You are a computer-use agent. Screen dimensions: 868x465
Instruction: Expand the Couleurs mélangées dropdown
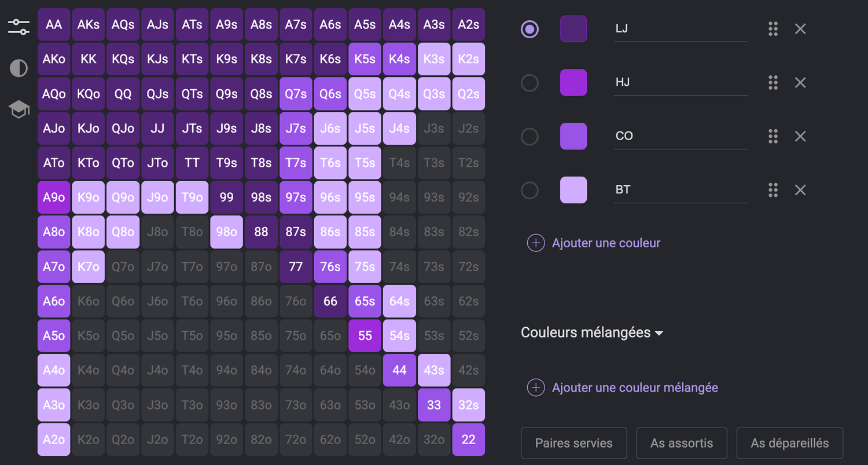[x=592, y=332]
